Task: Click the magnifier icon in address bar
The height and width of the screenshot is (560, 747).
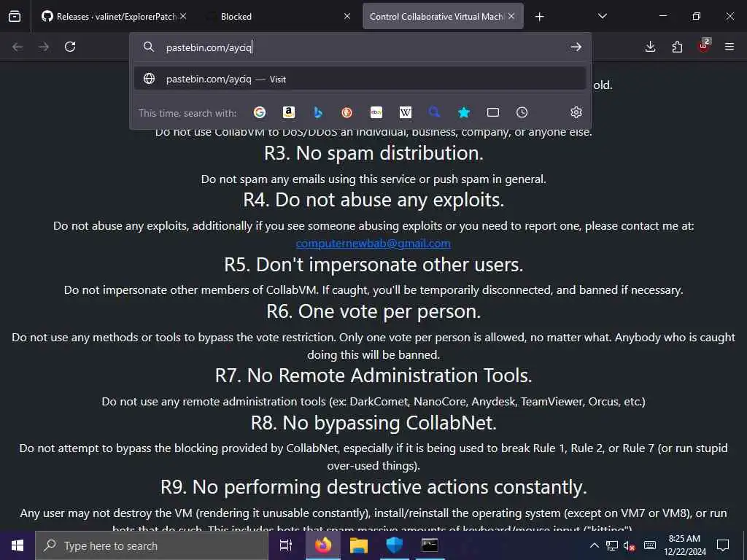Action: click(149, 47)
